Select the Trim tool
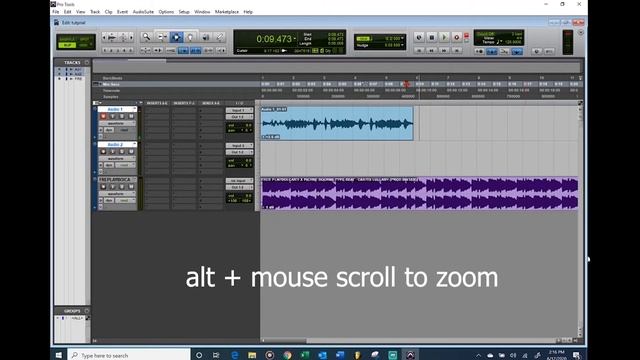This screenshot has width=640, height=360. click(x=162, y=38)
